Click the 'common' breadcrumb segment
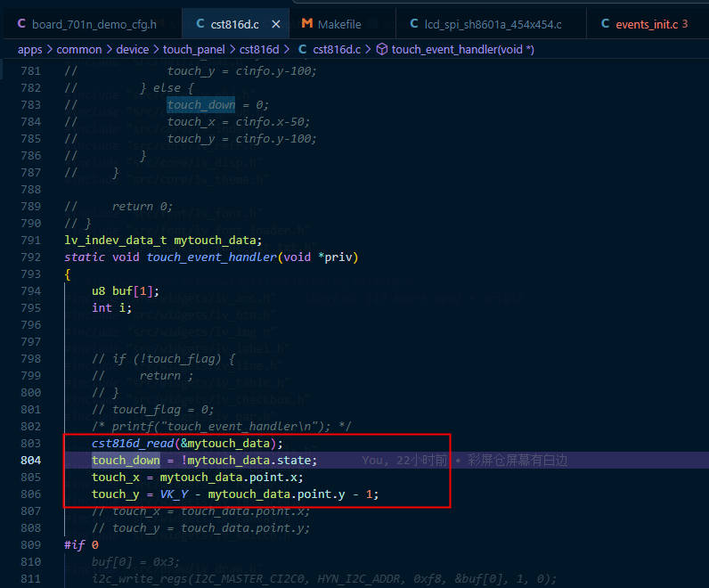The width and height of the screenshot is (709, 588). tap(79, 49)
